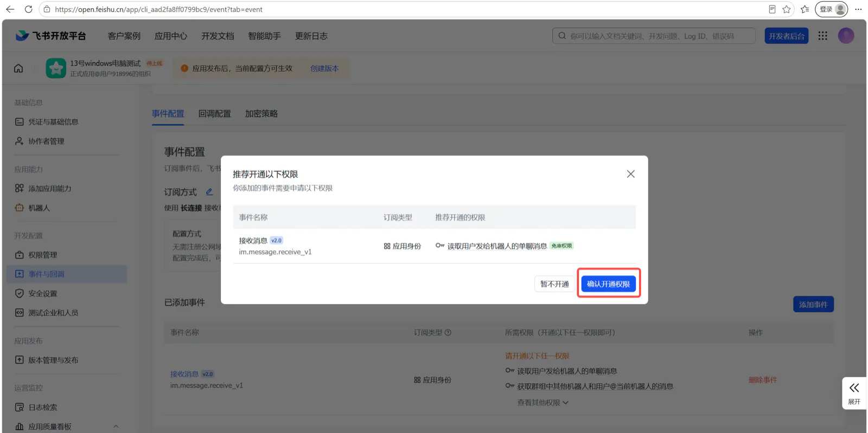Go back in the browser
868x433 pixels.
(10, 9)
